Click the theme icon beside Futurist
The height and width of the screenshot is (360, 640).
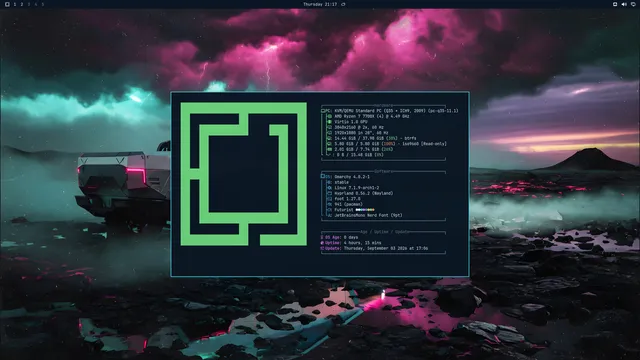(329, 210)
